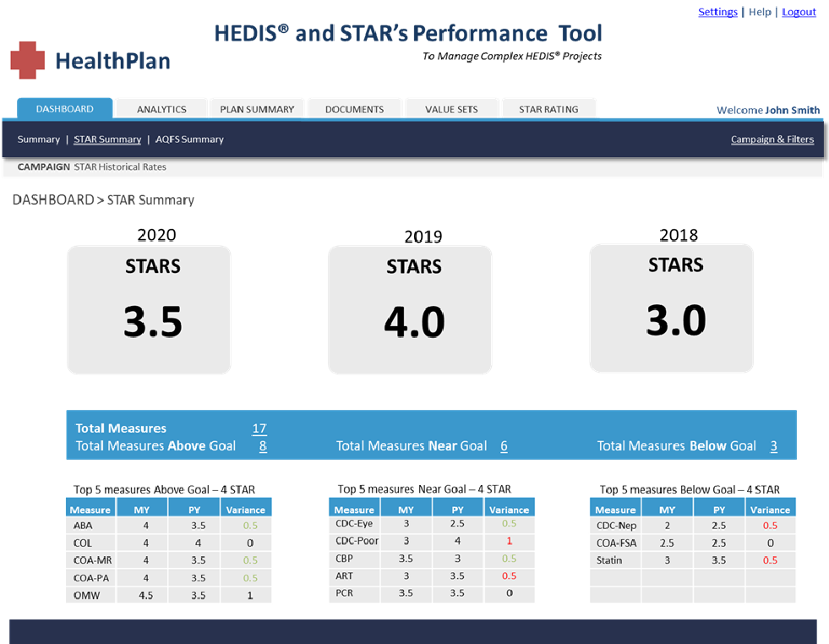Select the Value Sets tab
Viewport: 829px width, 644px height.
tap(451, 109)
